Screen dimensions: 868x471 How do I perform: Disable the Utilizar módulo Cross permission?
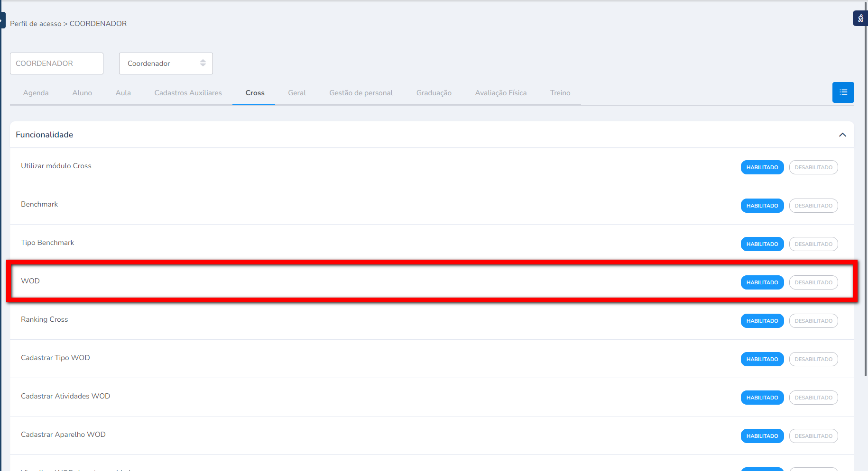coord(813,167)
